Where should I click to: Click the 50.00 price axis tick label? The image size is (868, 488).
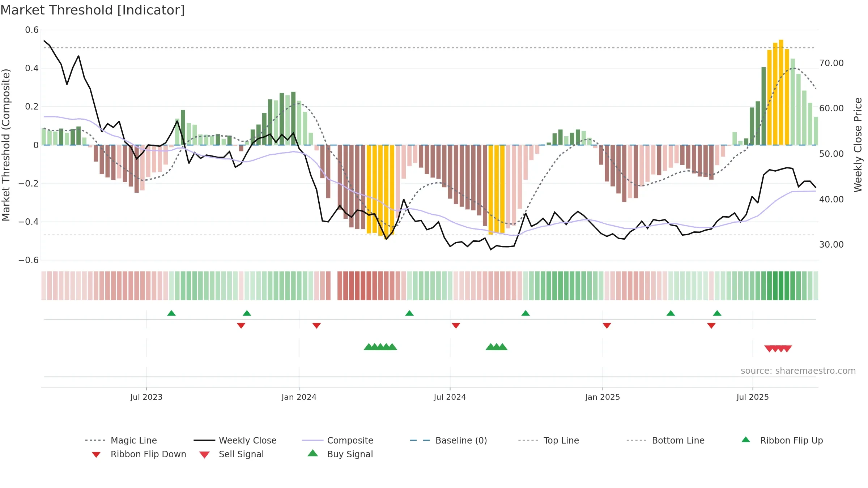click(831, 154)
